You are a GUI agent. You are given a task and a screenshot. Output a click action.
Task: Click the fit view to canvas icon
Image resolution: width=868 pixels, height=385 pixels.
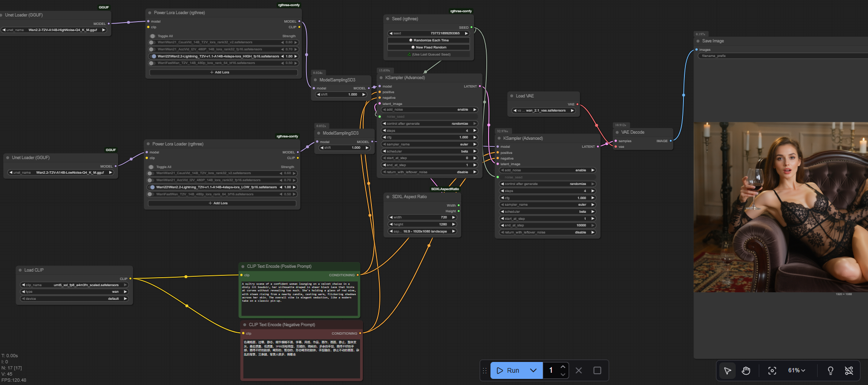click(x=772, y=370)
